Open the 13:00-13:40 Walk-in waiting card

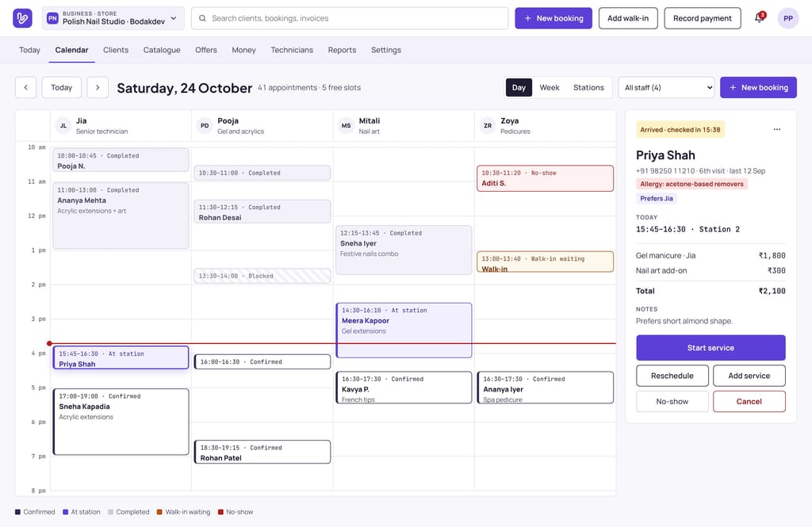(x=545, y=262)
